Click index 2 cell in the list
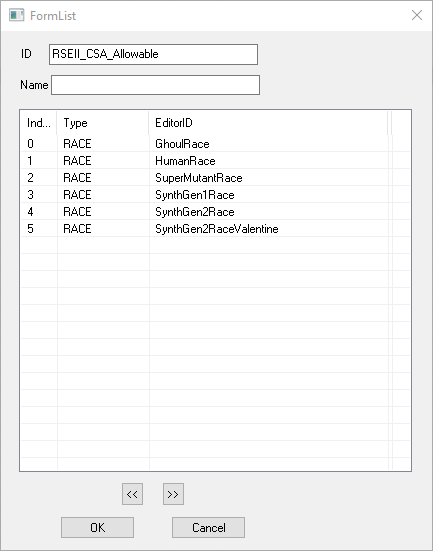The width and height of the screenshot is (433, 551). tap(39, 178)
